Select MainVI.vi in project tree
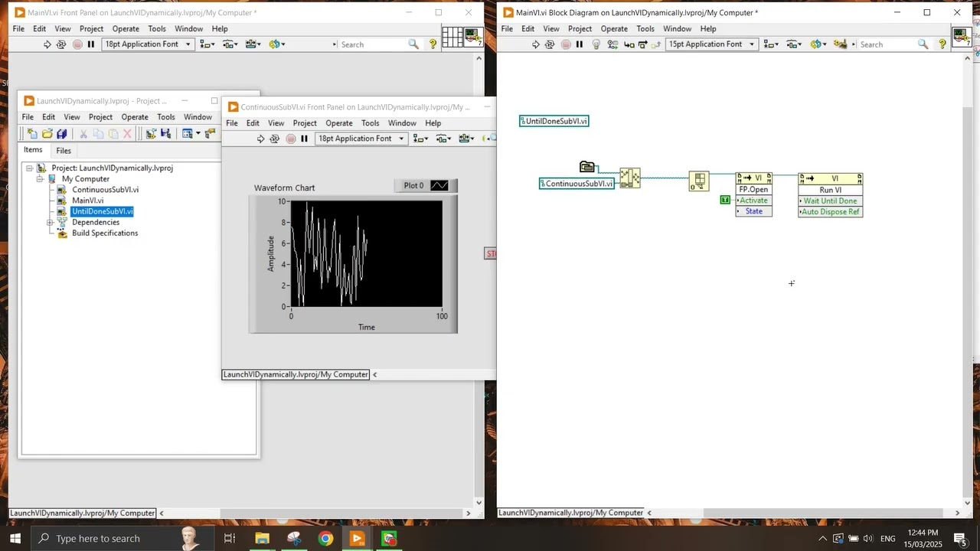The height and width of the screenshot is (551, 980). [87, 201]
